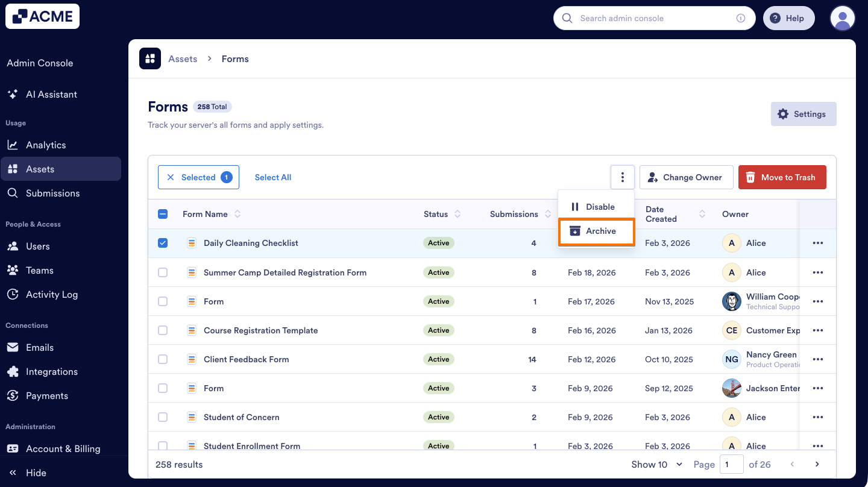868x487 pixels.
Task: Click the Help icon in the top bar
Action: pyautogui.click(x=775, y=18)
